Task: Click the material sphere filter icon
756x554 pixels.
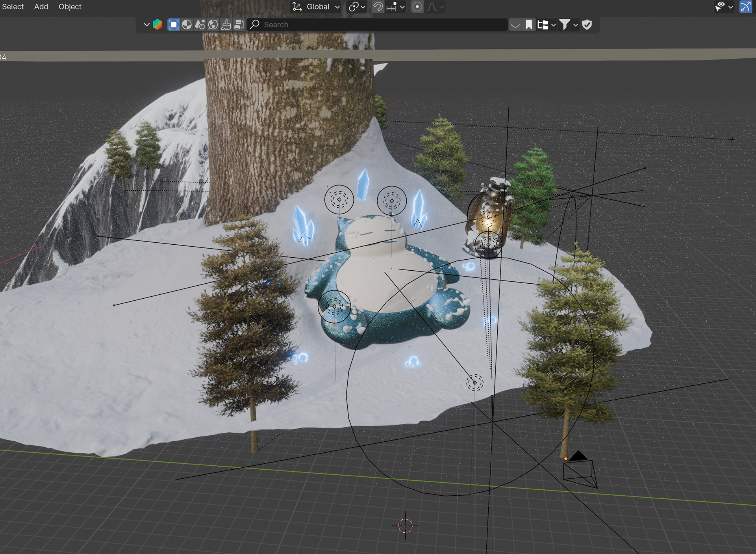Action: (x=187, y=24)
